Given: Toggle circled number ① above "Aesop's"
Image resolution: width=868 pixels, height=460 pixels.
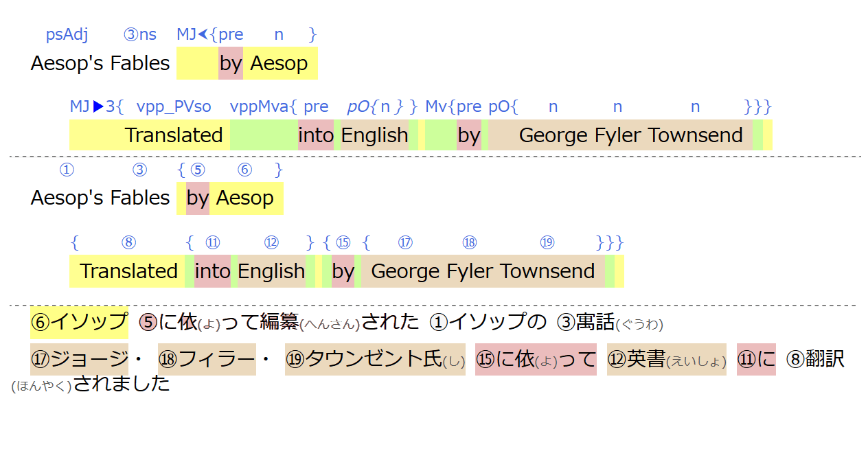Looking at the screenshot, I should click(x=66, y=170).
